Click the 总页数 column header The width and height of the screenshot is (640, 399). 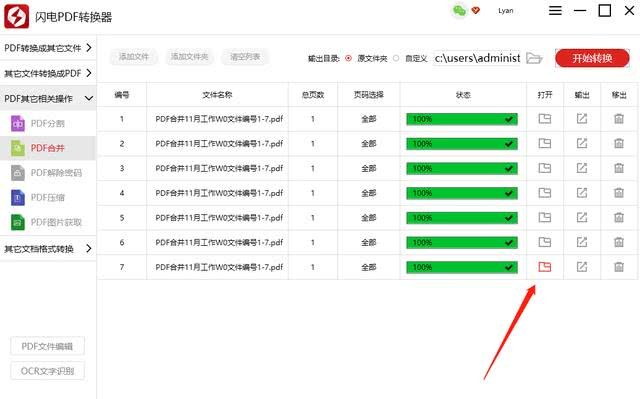point(313,95)
